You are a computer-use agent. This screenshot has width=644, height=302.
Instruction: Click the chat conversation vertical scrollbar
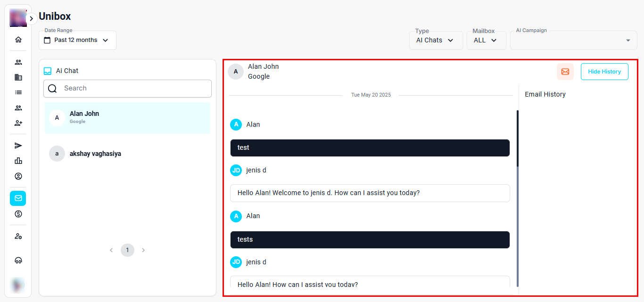pyautogui.click(x=518, y=198)
